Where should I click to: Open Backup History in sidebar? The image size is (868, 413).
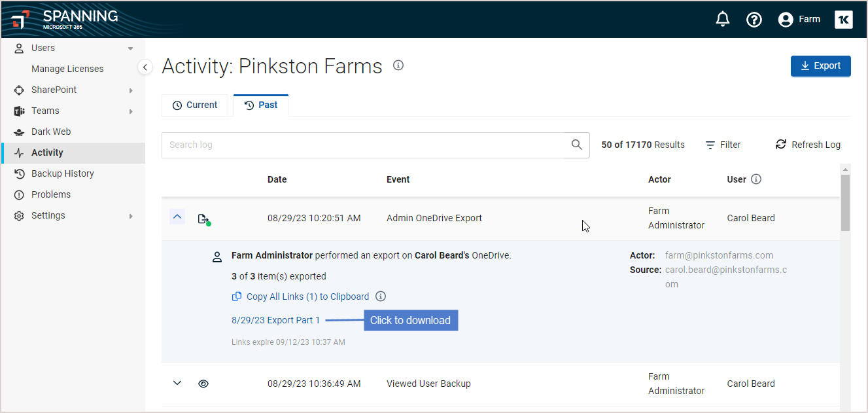click(x=62, y=173)
